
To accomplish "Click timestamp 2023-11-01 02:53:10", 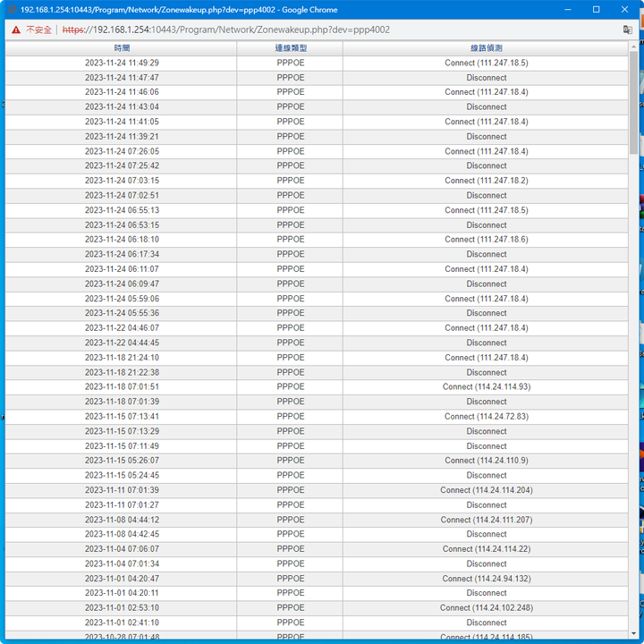I will tap(122, 607).
